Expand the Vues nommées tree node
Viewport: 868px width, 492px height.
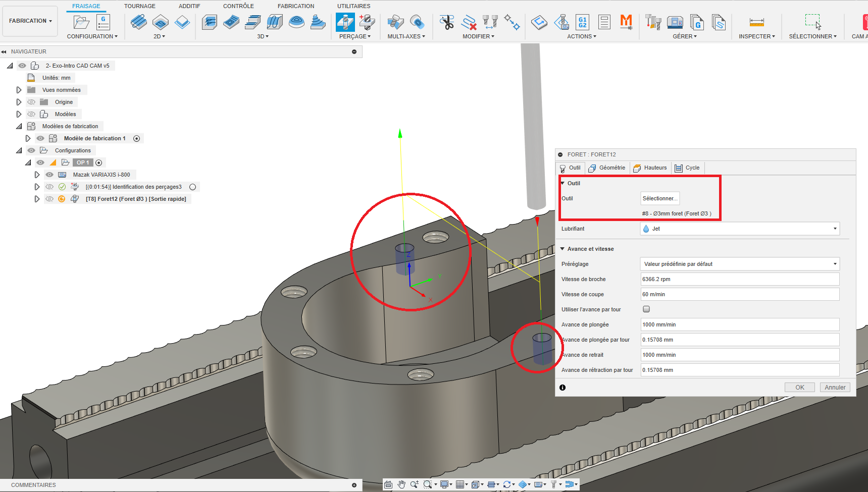pyautogui.click(x=19, y=90)
